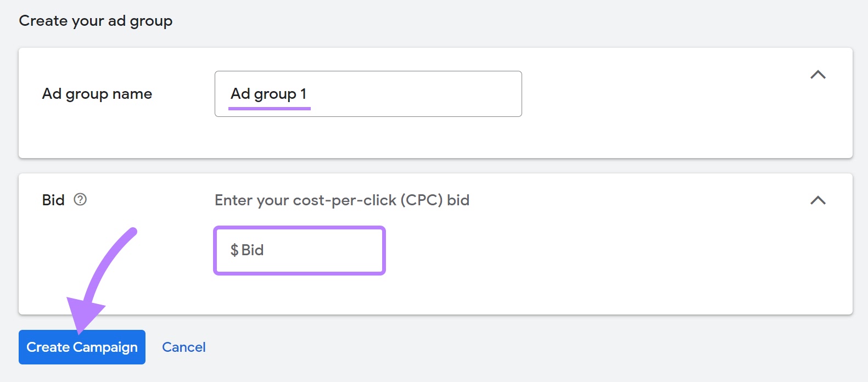Click the Enter your cost-per-click text

(x=341, y=200)
